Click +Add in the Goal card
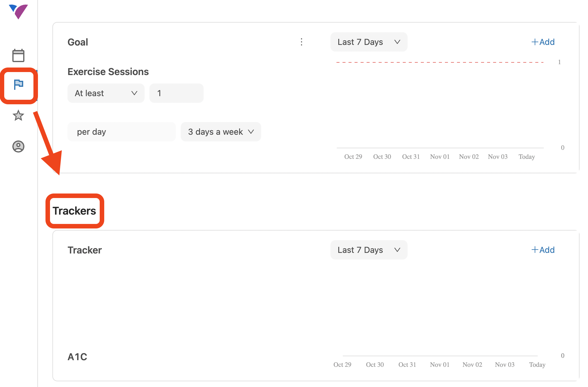Screen dimensions: 588x387 [x=543, y=42]
